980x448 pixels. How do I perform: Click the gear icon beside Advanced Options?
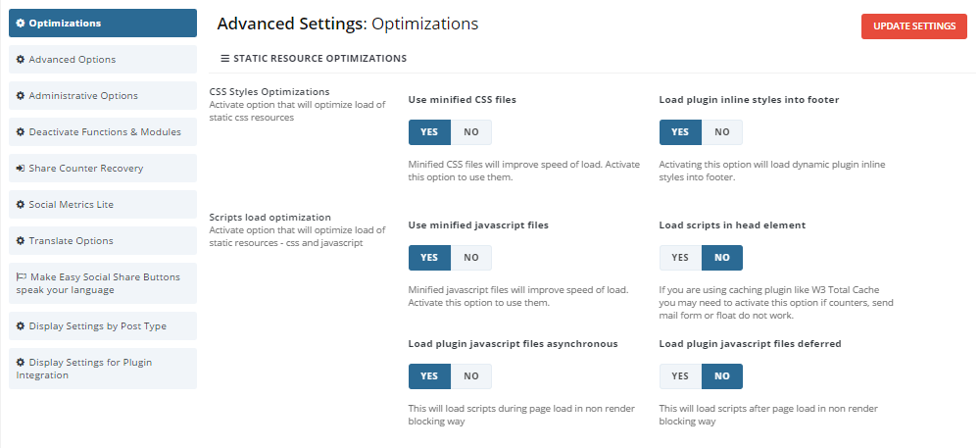[21, 60]
